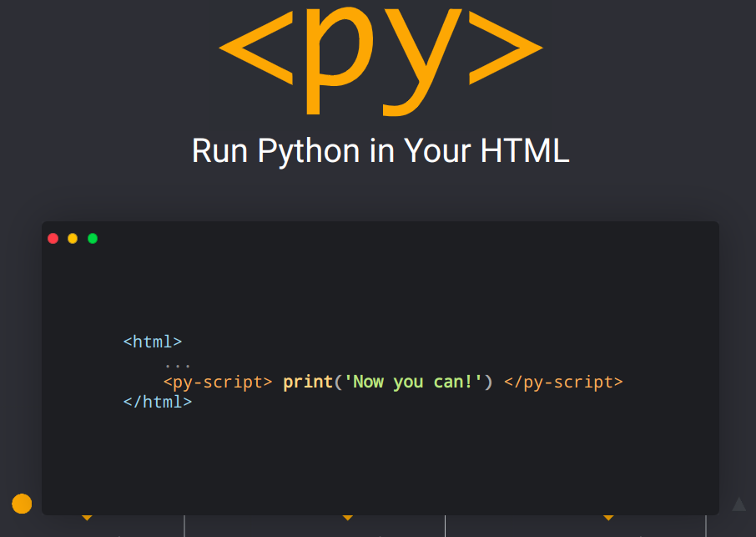Screen dimensions: 756x537
Task: Click the gray up-triangle at bottom right
Action: click(738, 504)
